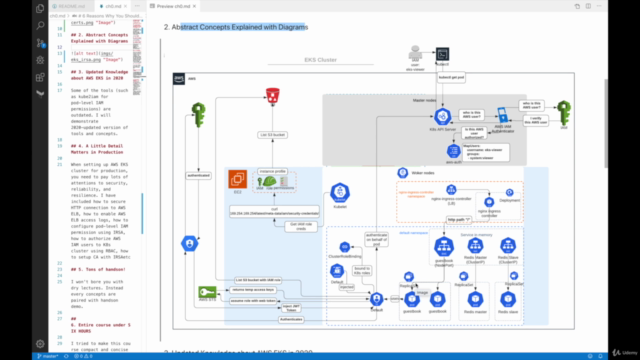Click the '# 6 Reasons Why You Should...' breadcrumb

point(108,16)
